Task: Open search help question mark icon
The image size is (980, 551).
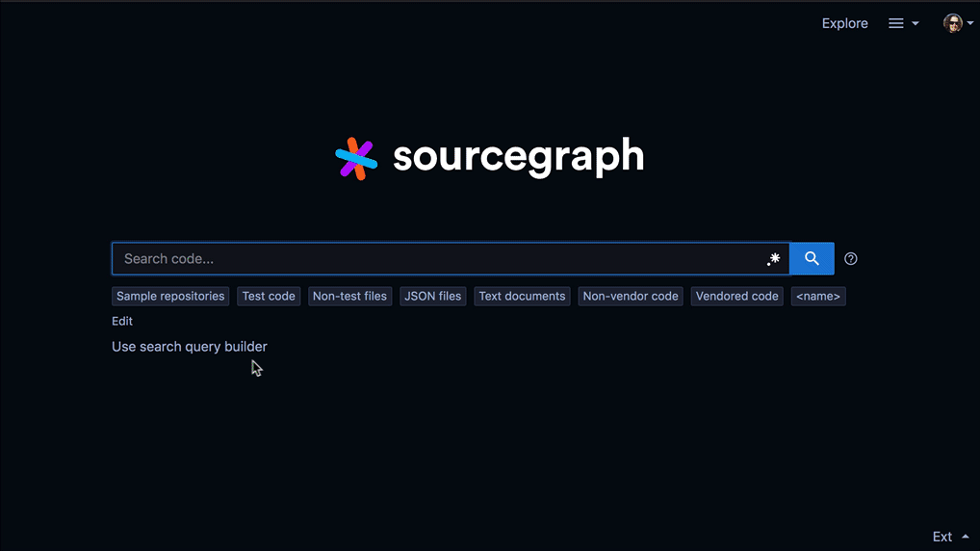Action: pyautogui.click(x=851, y=259)
